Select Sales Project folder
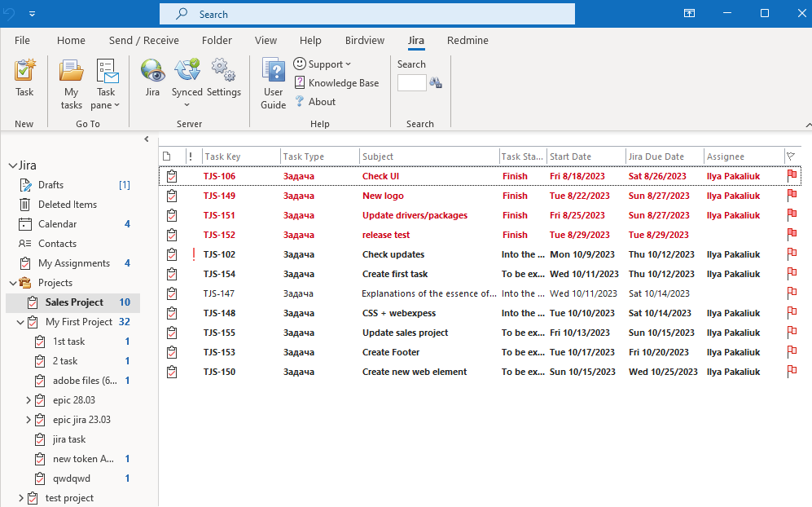 (x=72, y=302)
